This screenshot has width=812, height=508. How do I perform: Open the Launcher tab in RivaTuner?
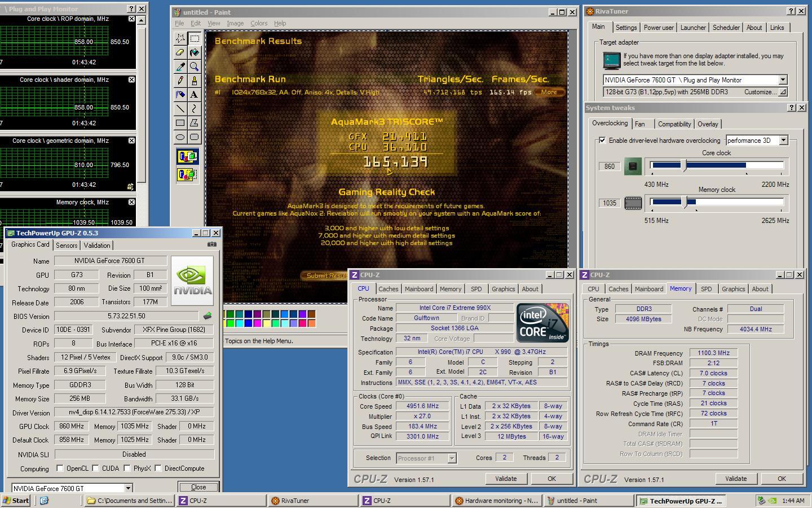click(693, 28)
